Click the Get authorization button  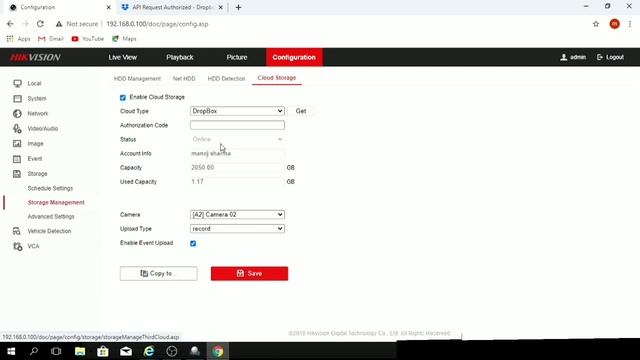(301, 111)
